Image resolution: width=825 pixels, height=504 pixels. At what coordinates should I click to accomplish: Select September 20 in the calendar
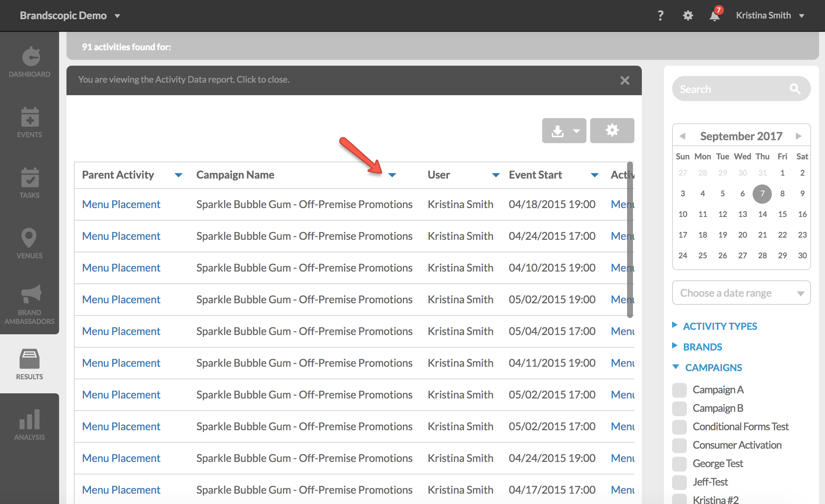coord(742,235)
